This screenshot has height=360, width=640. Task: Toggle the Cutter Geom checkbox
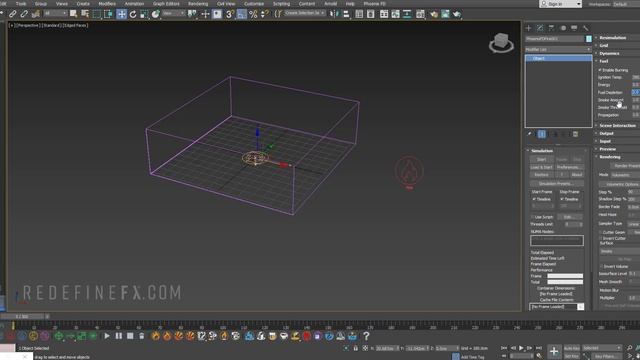pos(601,232)
